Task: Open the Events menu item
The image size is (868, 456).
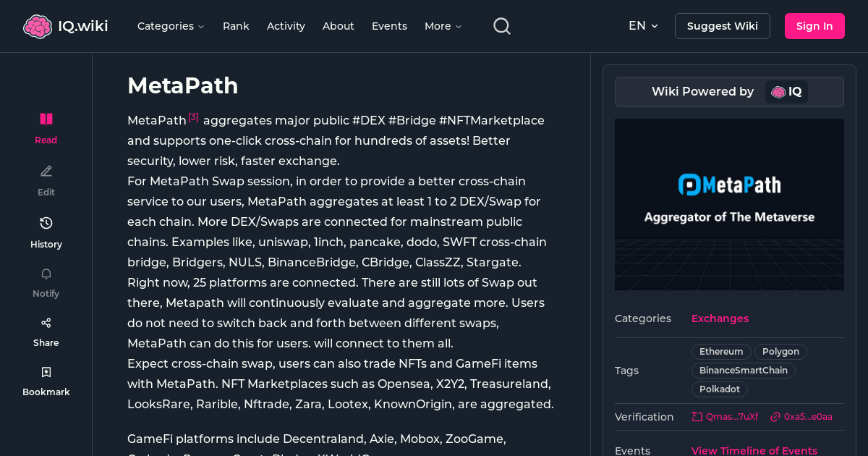Action: point(389,26)
